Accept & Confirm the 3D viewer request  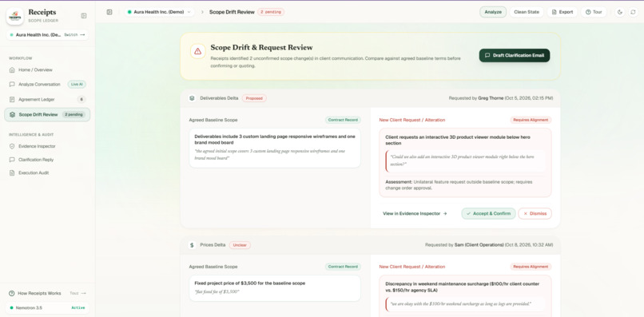click(488, 213)
